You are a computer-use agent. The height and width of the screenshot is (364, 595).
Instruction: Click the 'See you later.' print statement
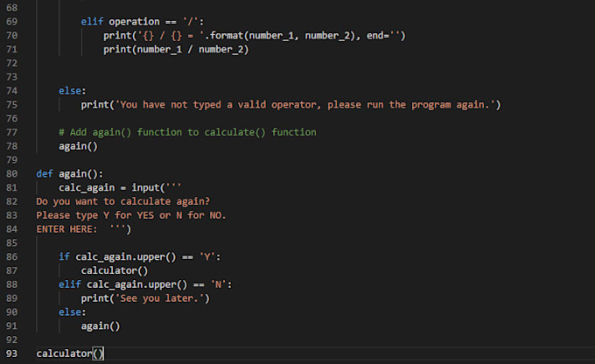pos(145,298)
